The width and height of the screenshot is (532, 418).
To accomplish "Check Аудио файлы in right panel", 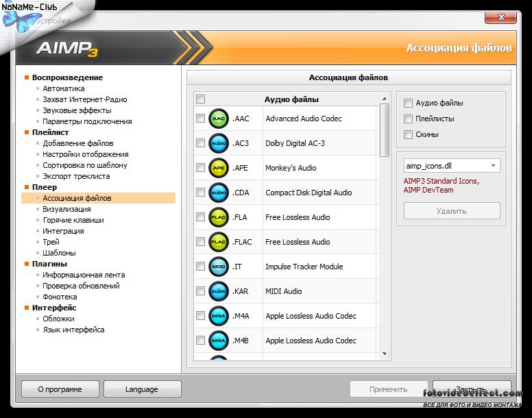I will pyautogui.click(x=408, y=103).
